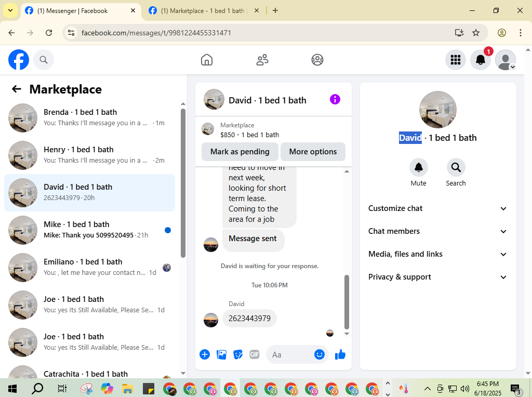The image size is (532, 397).
Task: Mute the David conversation
Action: coord(418,172)
